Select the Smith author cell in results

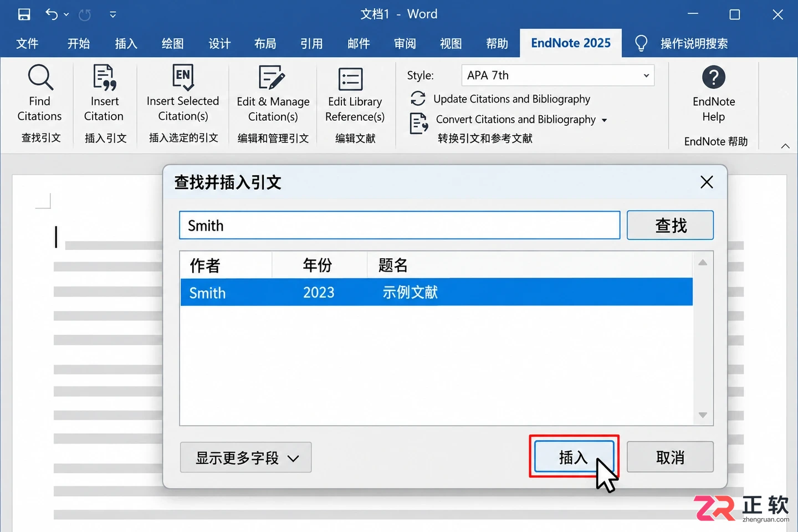click(207, 293)
